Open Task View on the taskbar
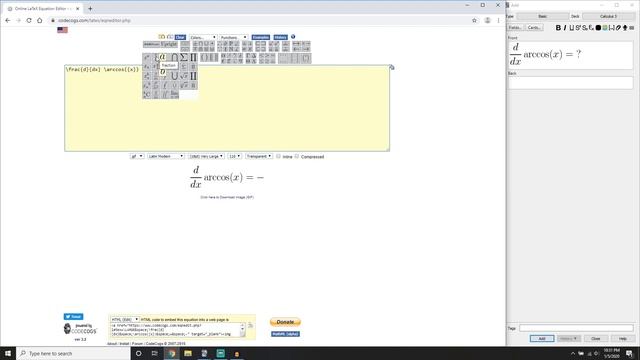 pos(155,353)
